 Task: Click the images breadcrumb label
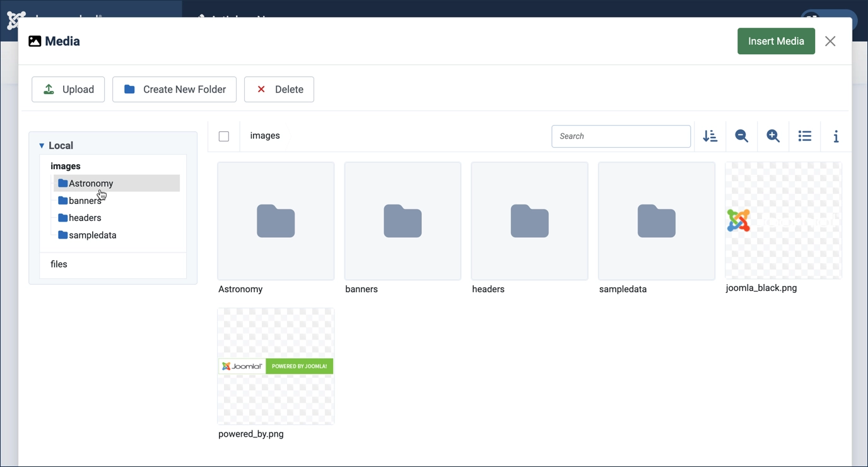265,135
